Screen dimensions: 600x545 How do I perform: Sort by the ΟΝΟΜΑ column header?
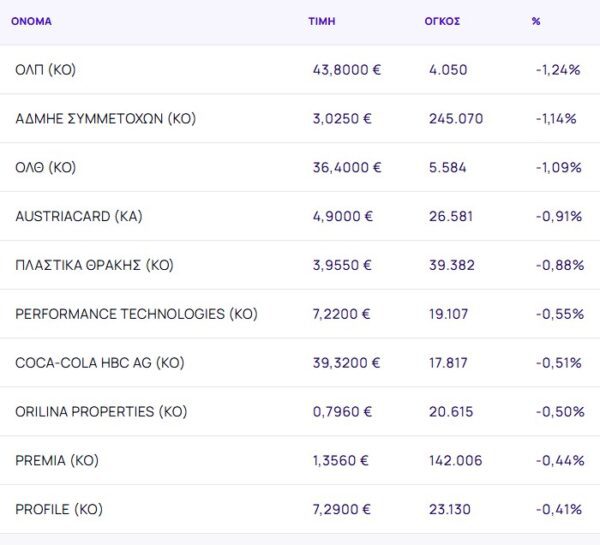31,21
